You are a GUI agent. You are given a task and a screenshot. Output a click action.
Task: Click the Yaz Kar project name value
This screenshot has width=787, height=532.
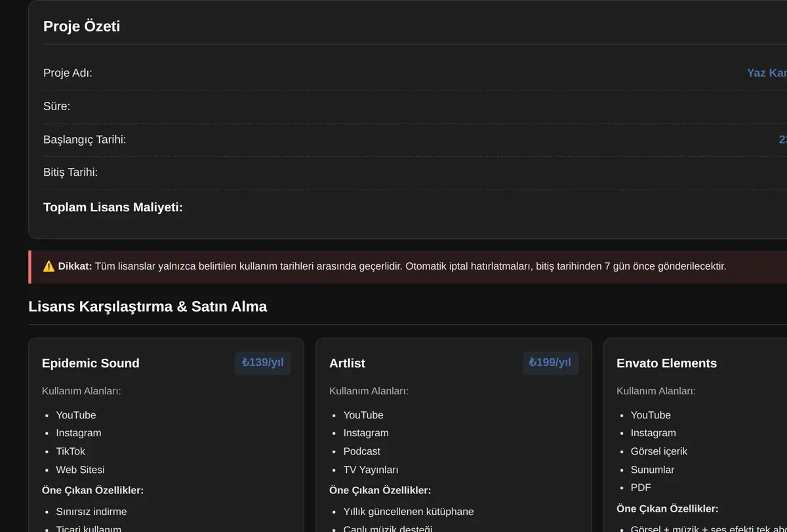(x=767, y=73)
